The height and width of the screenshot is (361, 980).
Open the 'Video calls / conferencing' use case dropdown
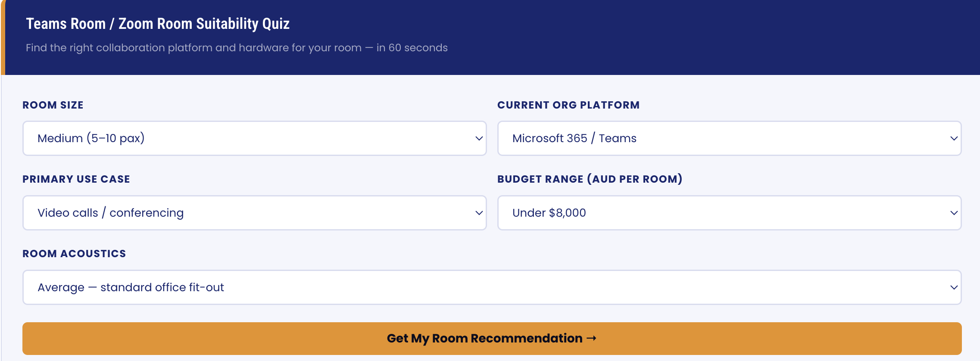[x=254, y=213]
